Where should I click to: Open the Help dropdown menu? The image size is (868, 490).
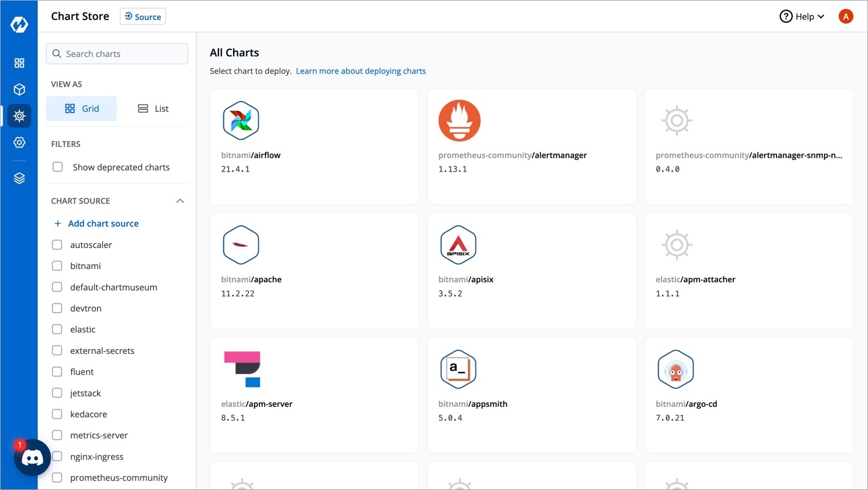point(802,17)
